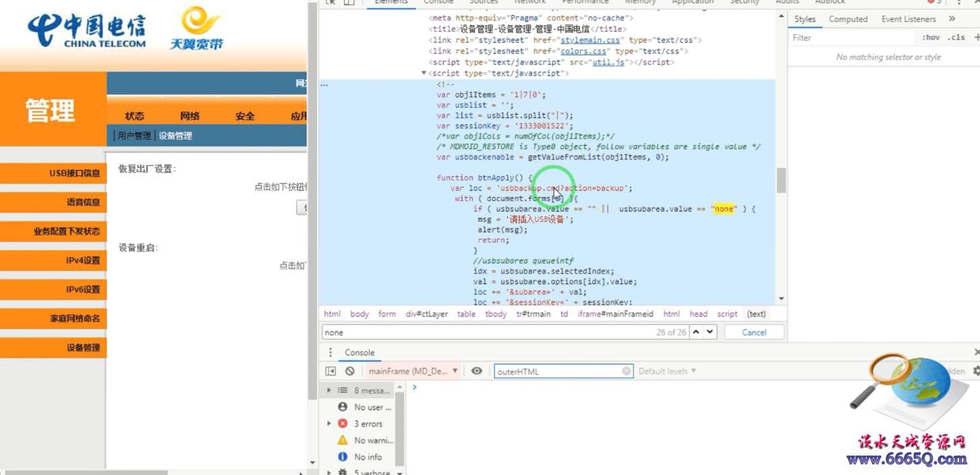
Task: Select (text) in the breadcrumb
Action: (756, 314)
